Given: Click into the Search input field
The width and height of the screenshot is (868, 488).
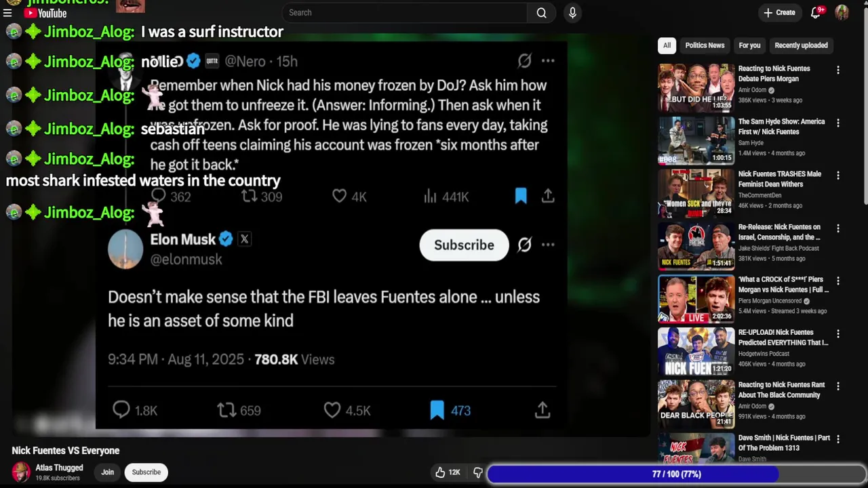Looking at the screenshot, I should [x=404, y=13].
